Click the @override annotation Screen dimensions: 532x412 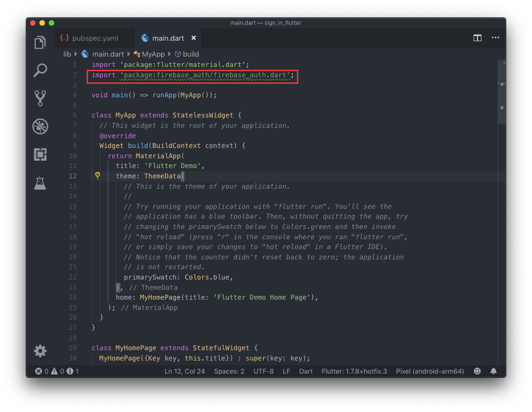(118, 136)
